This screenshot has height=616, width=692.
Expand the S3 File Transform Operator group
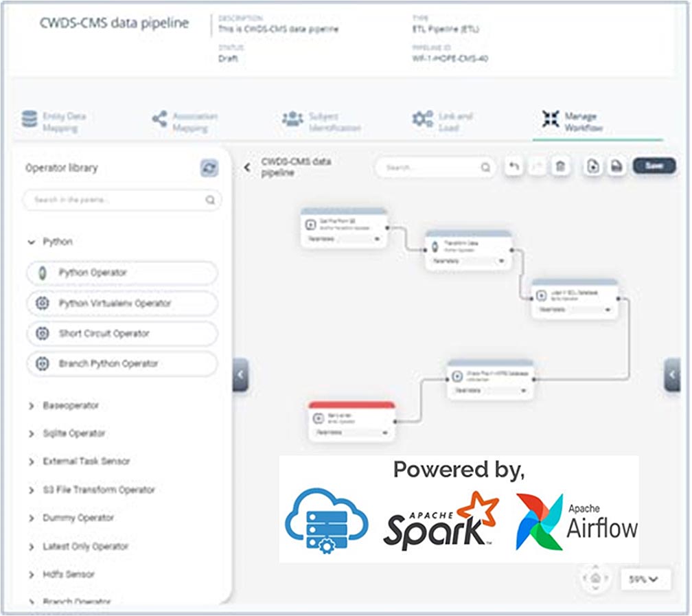point(32,490)
